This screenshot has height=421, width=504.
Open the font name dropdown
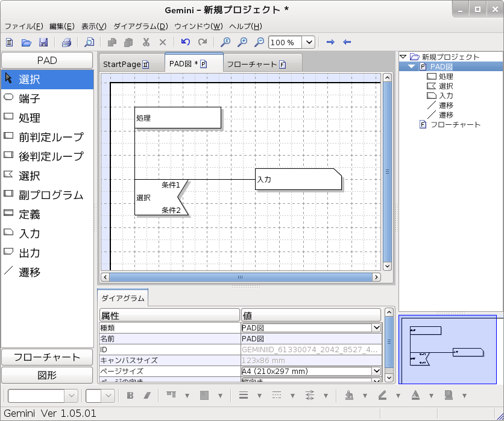[72, 396]
